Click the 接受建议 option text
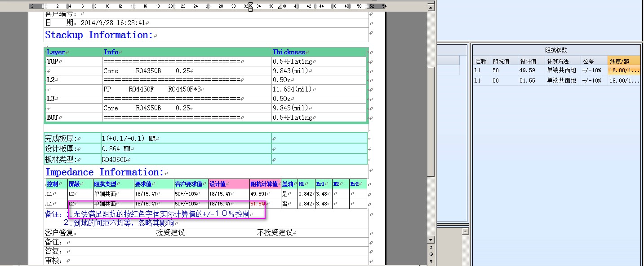This screenshot has height=266, width=644. (x=170, y=232)
